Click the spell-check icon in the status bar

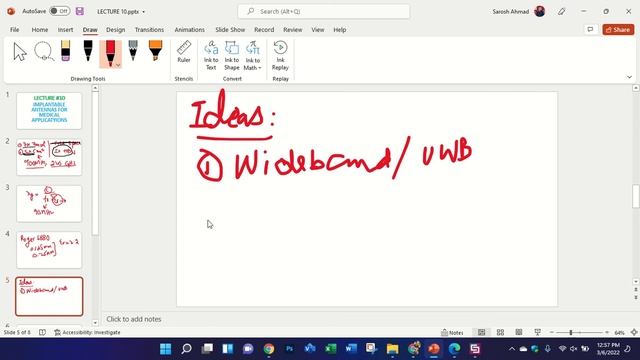[42, 333]
